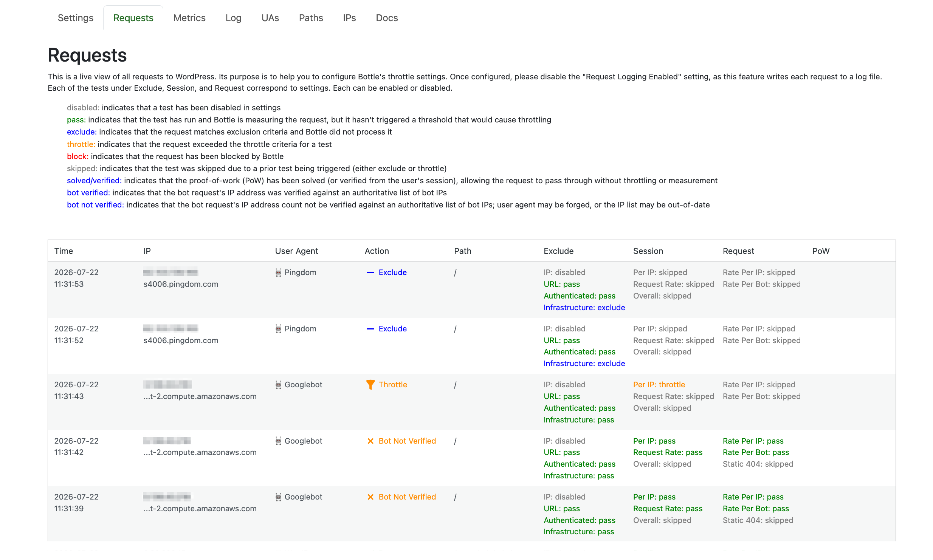Screen dimensions: 933x560
Task: Switch to the Metrics tab
Action: tap(189, 18)
